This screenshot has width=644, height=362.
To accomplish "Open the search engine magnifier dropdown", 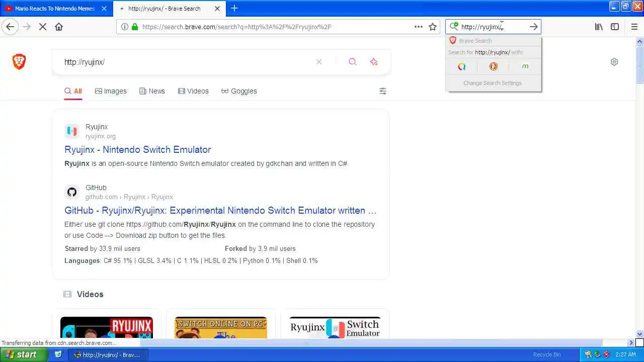I will point(454,27).
